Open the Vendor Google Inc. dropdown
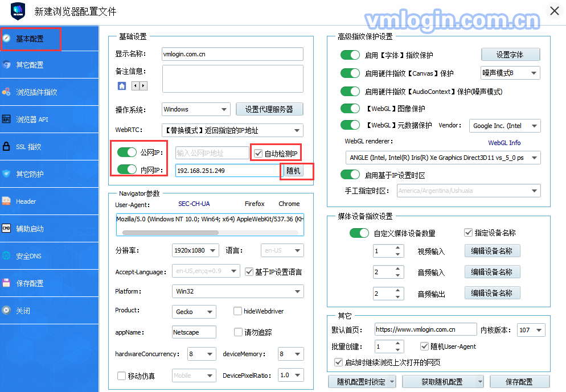Screen dimensions: 566x392 505,126
